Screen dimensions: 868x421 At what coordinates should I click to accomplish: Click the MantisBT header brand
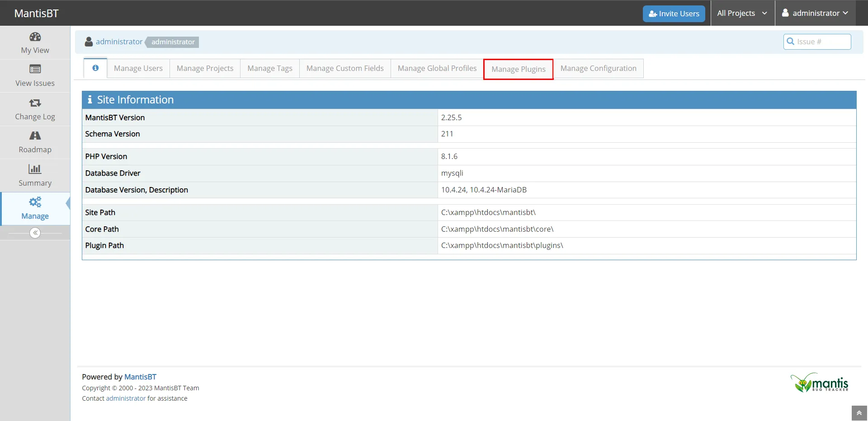[36, 13]
